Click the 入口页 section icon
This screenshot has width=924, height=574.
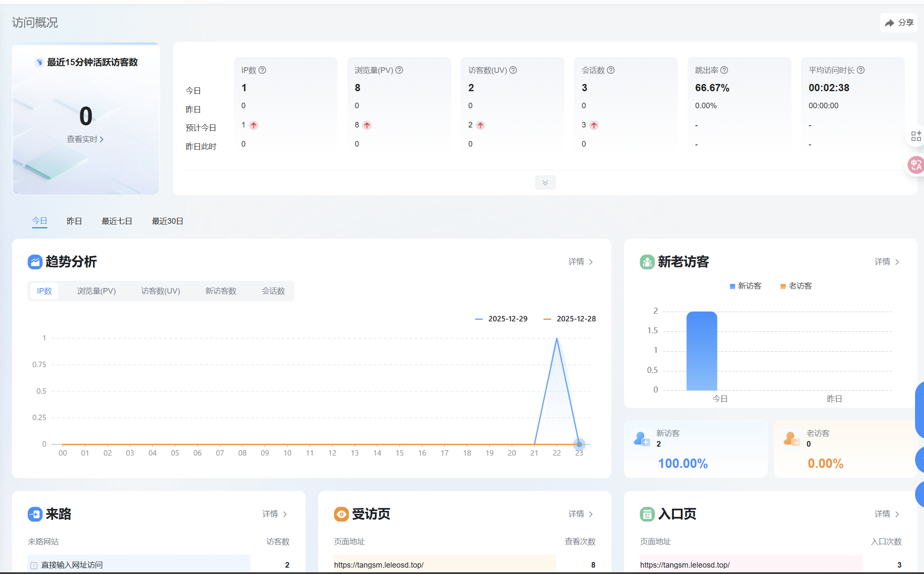click(x=647, y=514)
